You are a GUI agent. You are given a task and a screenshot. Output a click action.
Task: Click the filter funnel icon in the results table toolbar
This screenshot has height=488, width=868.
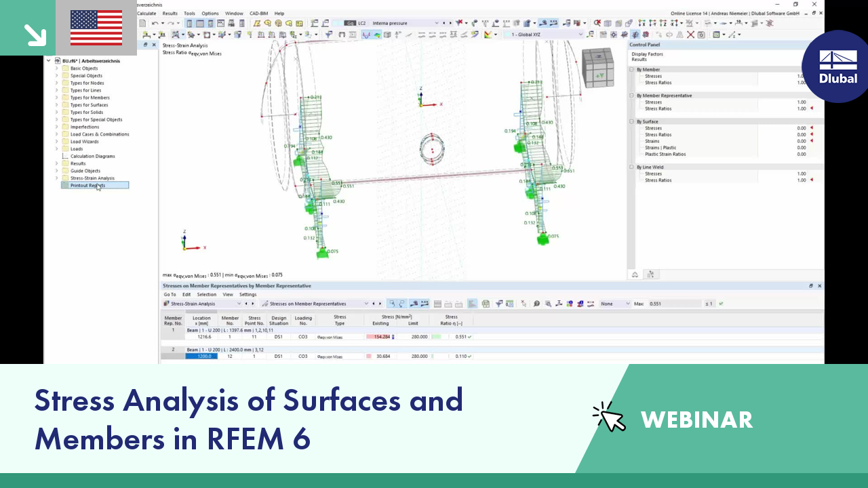tap(499, 304)
